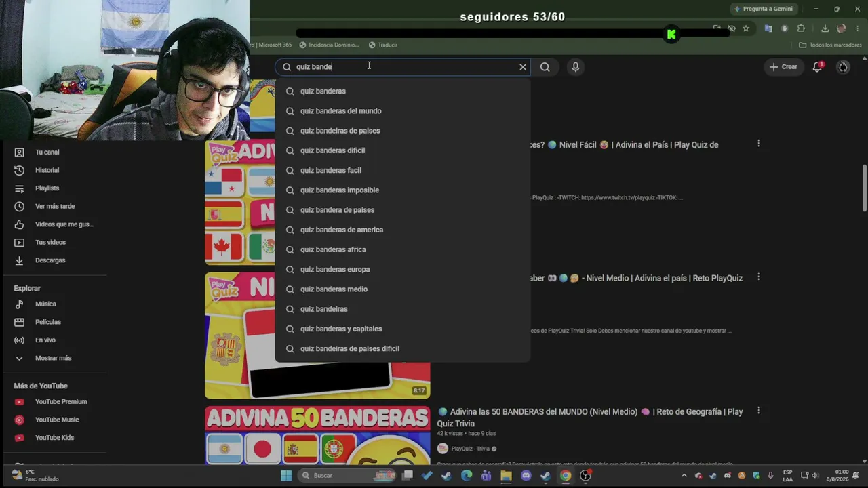Go to Tu canal in the sidebar
The image size is (868, 488).
[x=55, y=152]
